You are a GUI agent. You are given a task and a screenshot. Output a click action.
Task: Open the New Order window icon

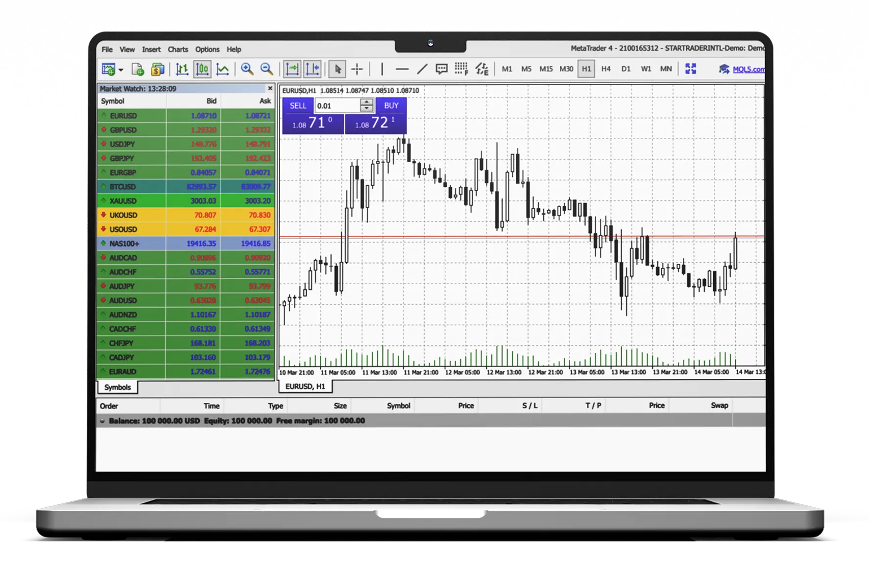click(157, 69)
